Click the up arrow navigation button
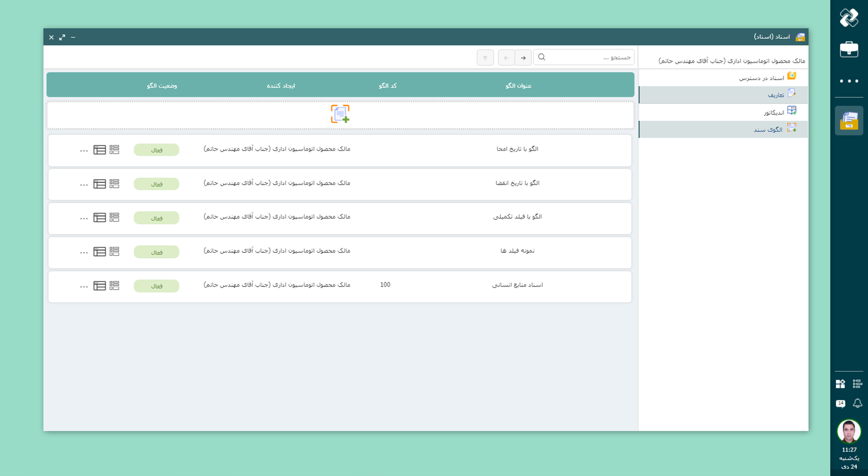The width and height of the screenshot is (868, 476). (x=485, y=57)
